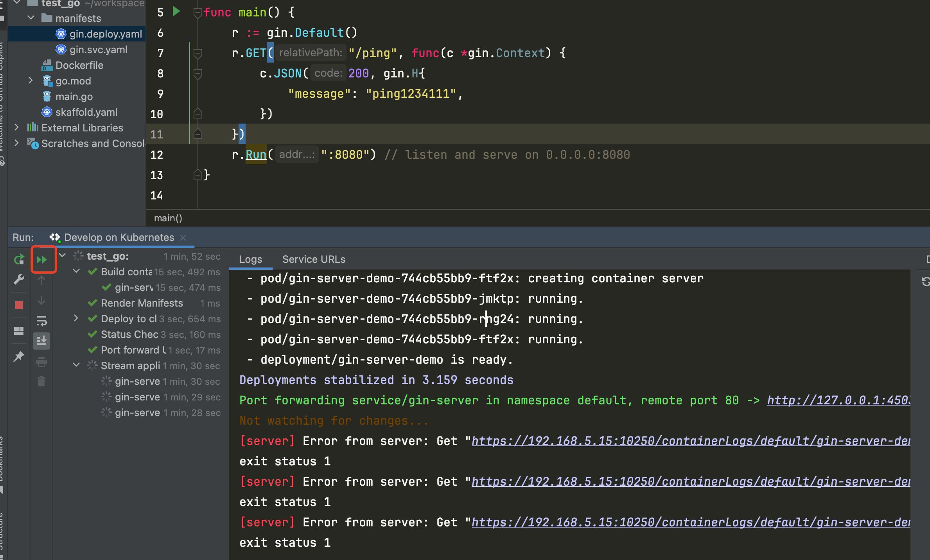Click the layout restore icon
This screenshot has width=930, height=560.
18,331
